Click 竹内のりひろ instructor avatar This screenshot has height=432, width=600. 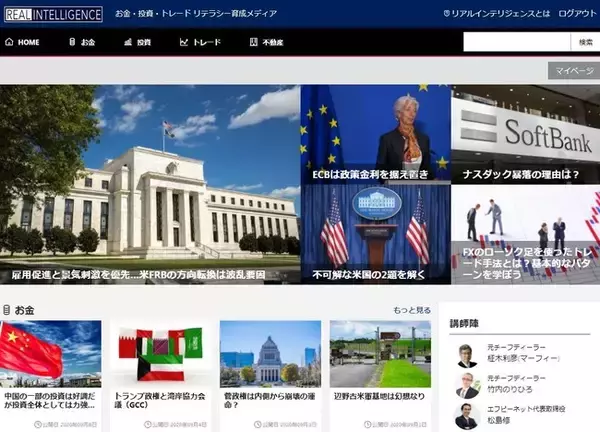click(465, 385)
